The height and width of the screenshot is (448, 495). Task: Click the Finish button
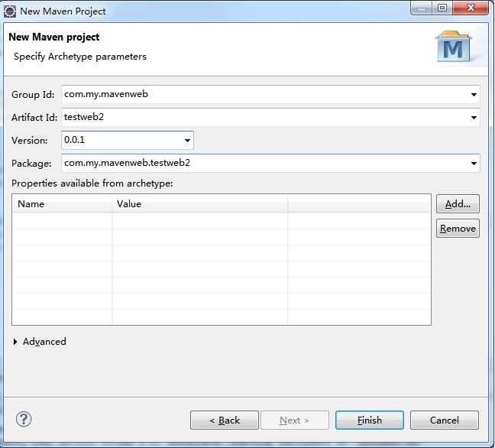pos(370,420)
